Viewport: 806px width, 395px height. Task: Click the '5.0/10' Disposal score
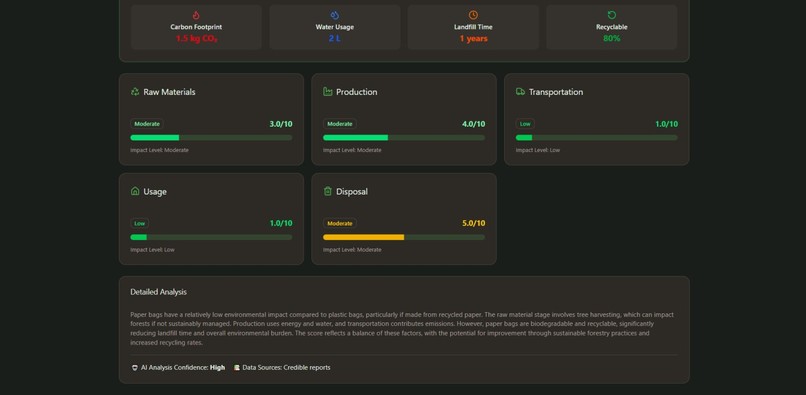pos(473,223)
